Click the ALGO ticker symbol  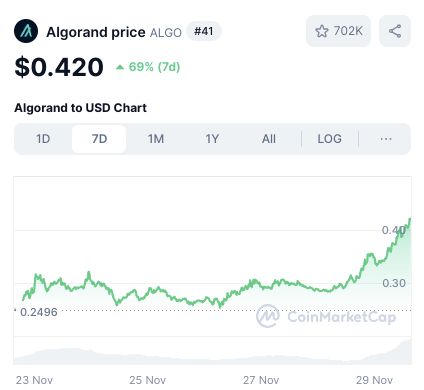166,33
